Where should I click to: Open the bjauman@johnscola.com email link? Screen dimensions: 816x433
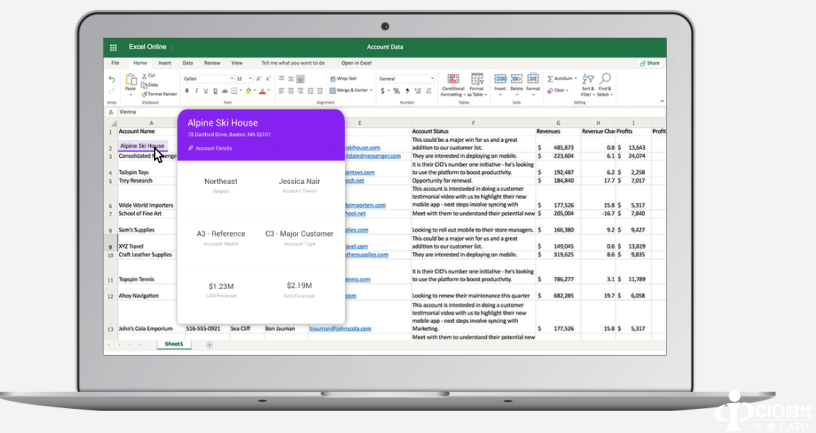(340, 329)
